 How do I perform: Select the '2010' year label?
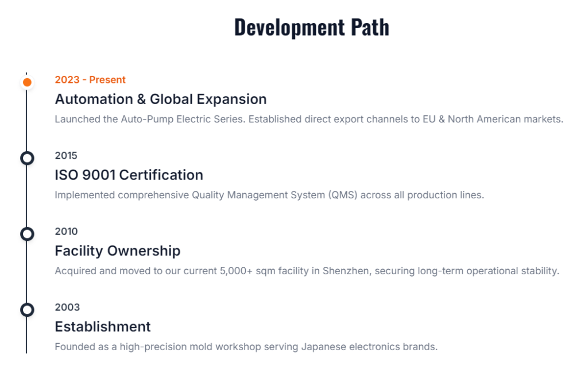[x=66, y=232]
